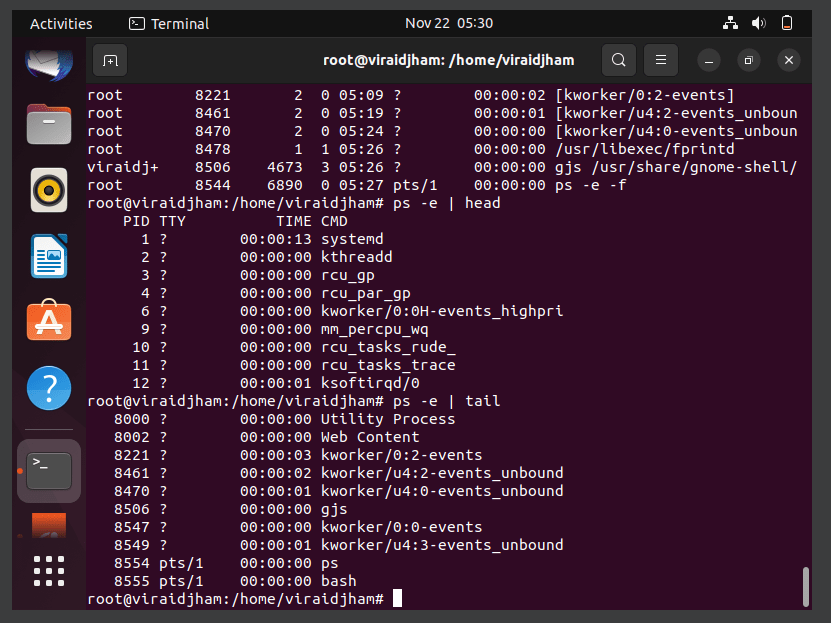Click the PID 8478 value
The width and height of the screenshot is (831, 623).
(x=213, y=149)
